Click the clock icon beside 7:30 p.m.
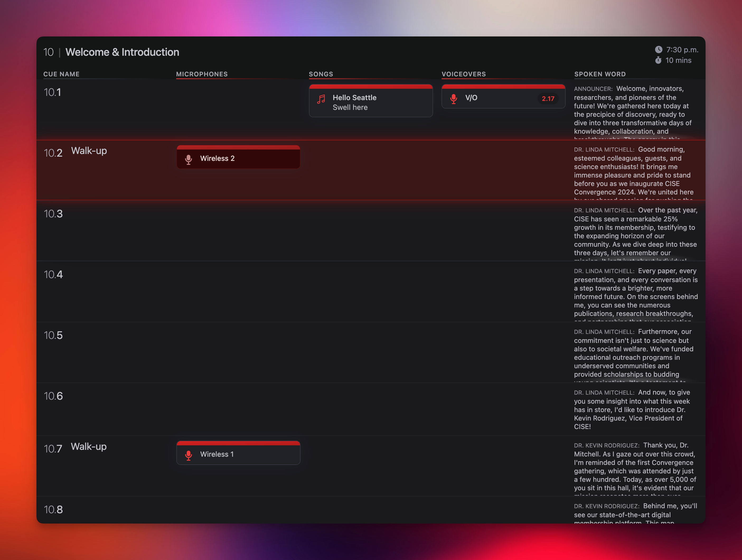The image size is (742, 560). tap(659, 50)
